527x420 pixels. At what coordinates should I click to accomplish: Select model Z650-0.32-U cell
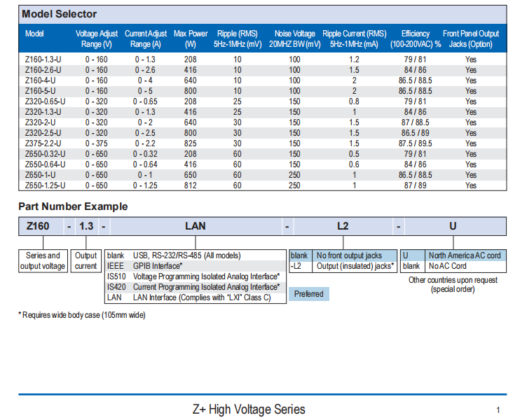[x=45, y=154]
